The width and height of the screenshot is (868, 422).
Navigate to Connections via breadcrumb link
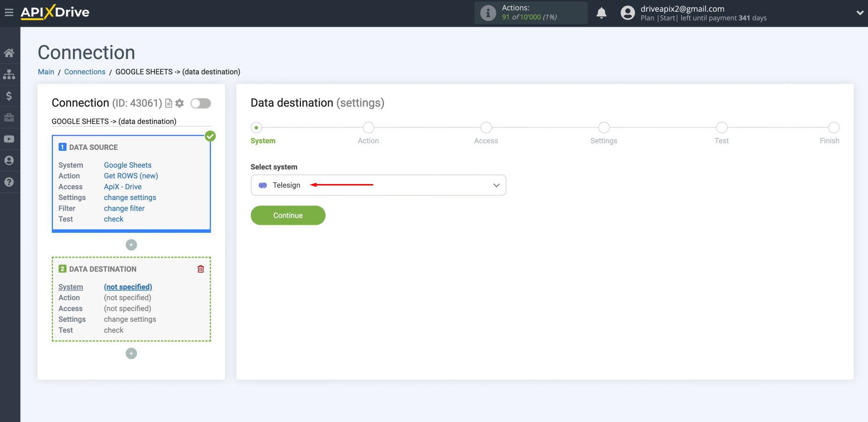click(85, 72)
